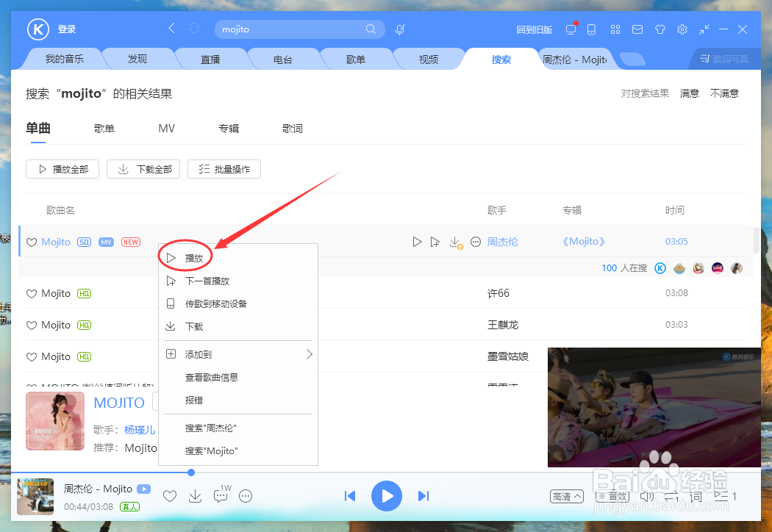Switch to the 歌单 top tab
772x532 pixels.
[355, 59]
